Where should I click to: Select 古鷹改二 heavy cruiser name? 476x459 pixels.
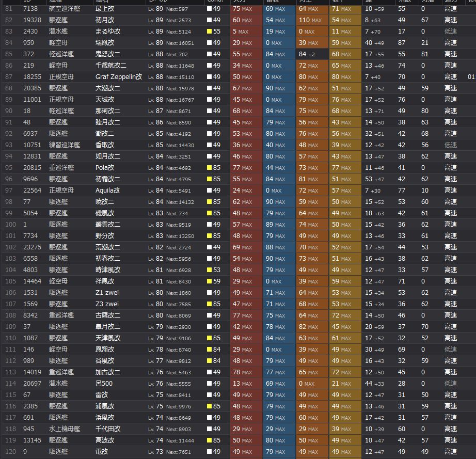(x=108, y=315)
